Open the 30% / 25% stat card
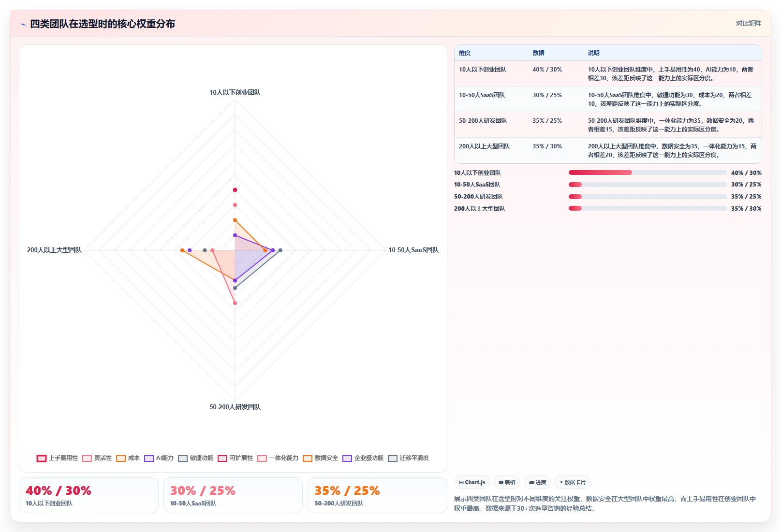This screenshot has width=781, height=532. [233, 495]
